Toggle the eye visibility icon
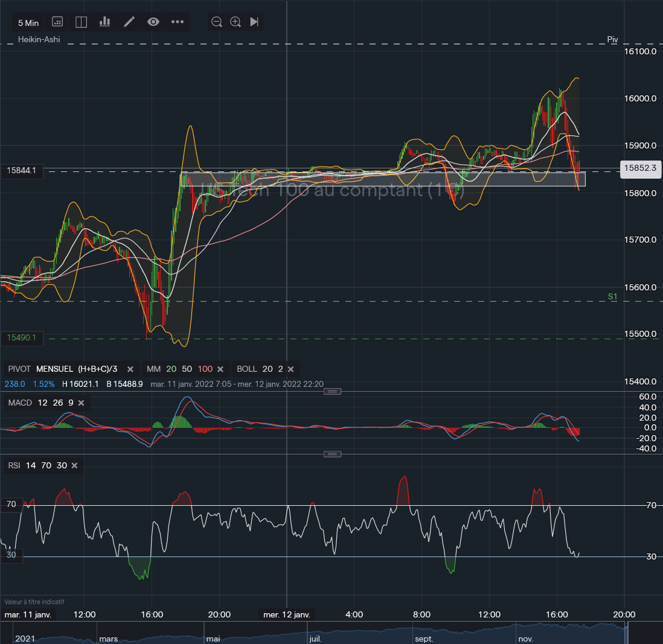 coord(153,22)
